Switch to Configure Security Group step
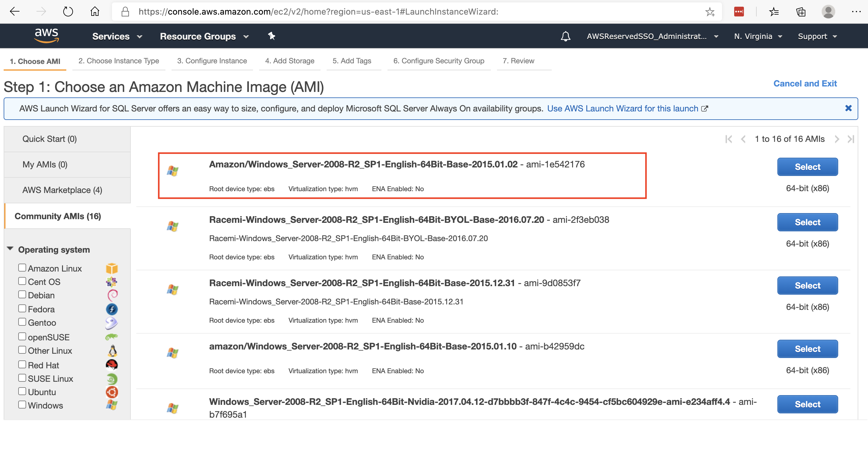The width and height of the screenshot is (868, 456). [439, 61]
